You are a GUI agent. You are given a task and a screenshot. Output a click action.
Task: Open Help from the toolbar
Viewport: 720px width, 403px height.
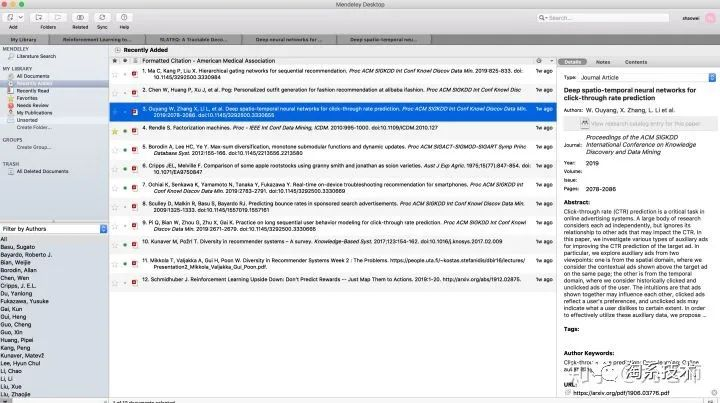click(x=124, y=17)
